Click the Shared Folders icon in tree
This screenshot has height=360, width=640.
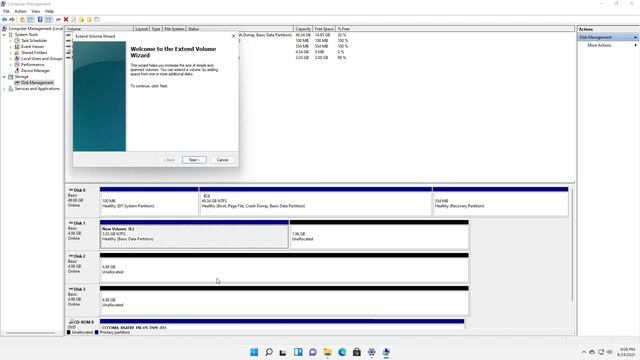(17, 53)
